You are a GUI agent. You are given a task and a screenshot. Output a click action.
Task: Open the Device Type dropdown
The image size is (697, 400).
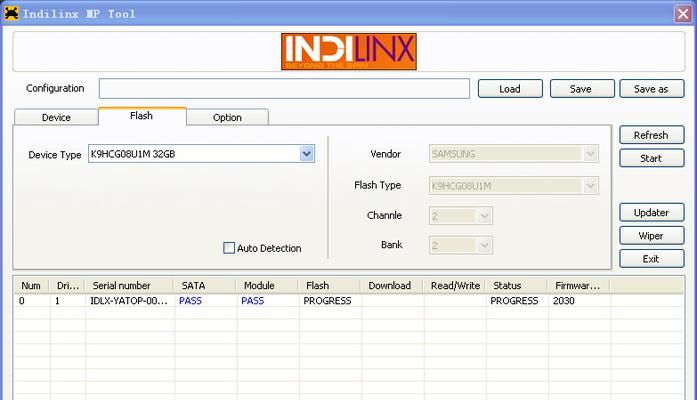pyautogui.click(x=307, y=154)
